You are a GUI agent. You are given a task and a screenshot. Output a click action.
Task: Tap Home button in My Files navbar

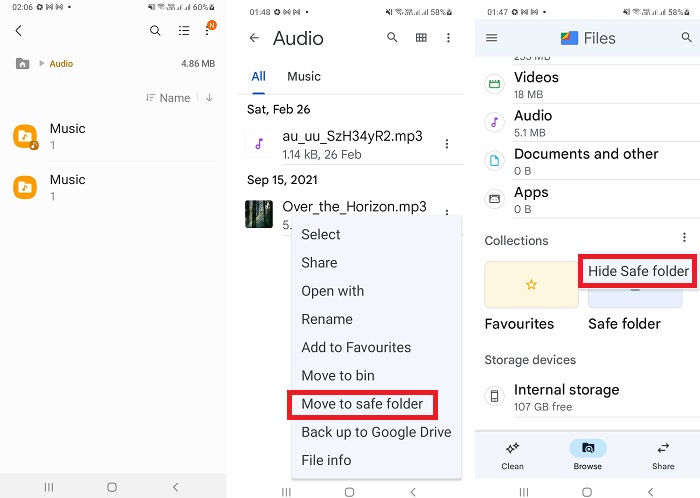[112, 487]
